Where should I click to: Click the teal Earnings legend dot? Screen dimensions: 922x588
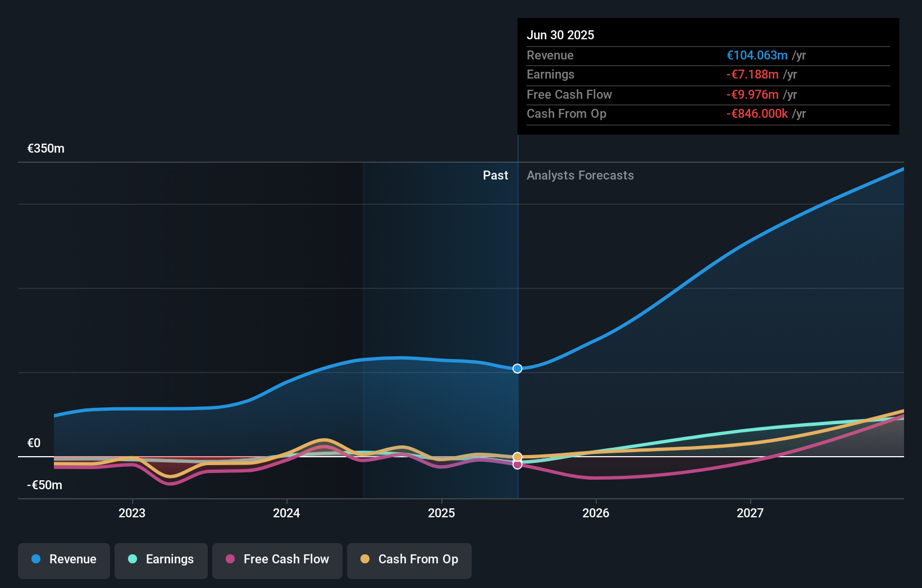(132, 559)
